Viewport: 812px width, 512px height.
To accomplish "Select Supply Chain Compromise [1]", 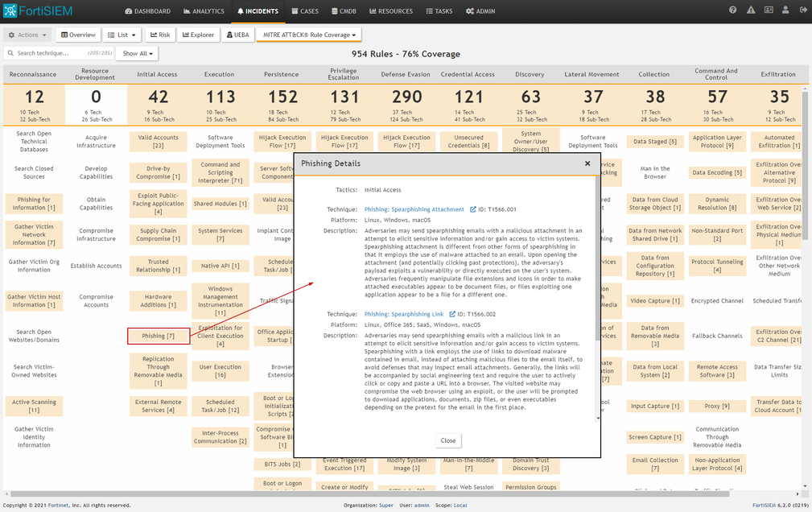I will point(158,235).
